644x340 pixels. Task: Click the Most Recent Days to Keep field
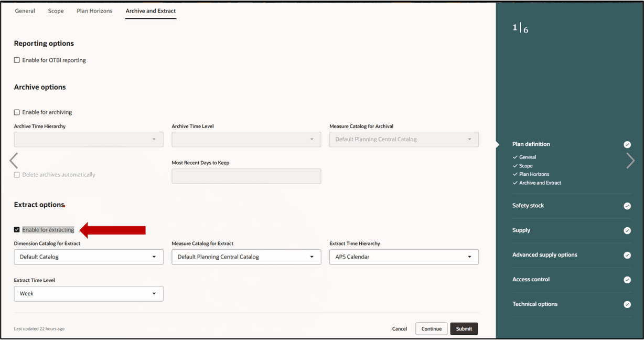pos(246,176)
